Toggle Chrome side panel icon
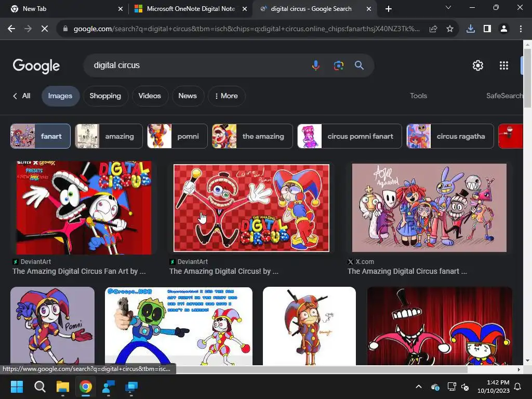532x399 pixels. pyautogui.click(x=487, y=29)
